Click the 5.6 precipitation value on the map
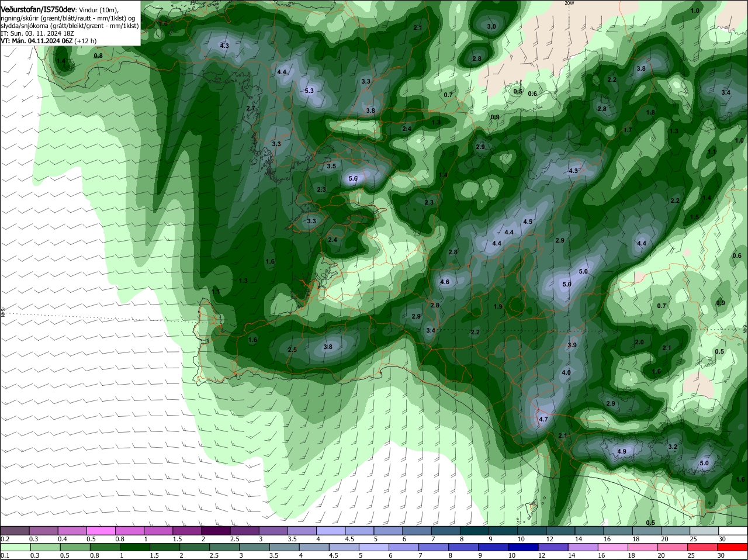The height and width of the screenshot is (560, 748). point(353,178)
